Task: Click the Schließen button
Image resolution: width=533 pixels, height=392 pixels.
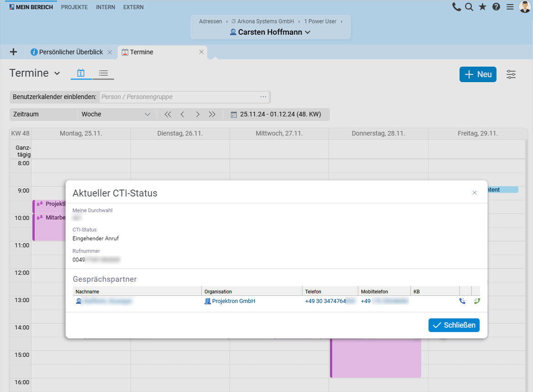Action: pyautogui.click(x=454, y=325)
